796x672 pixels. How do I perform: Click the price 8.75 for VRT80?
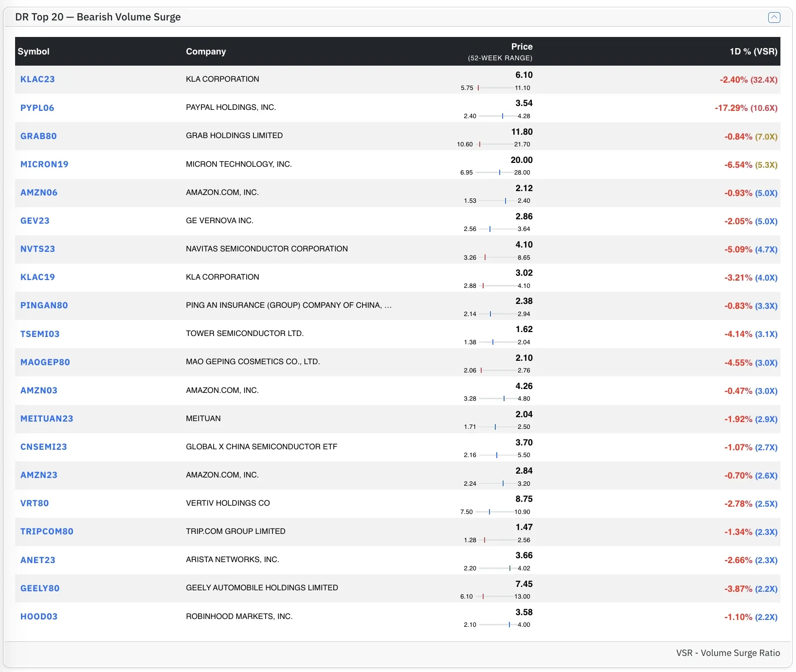click(x=524, y=499)
